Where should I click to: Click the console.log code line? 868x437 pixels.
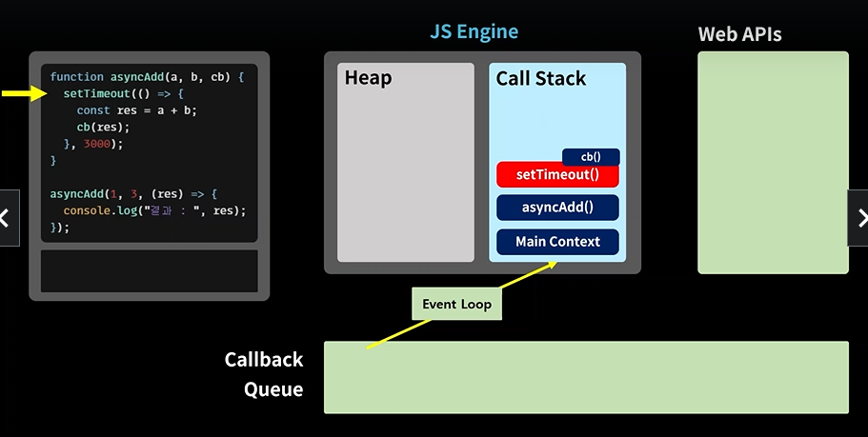coord(154,210)
